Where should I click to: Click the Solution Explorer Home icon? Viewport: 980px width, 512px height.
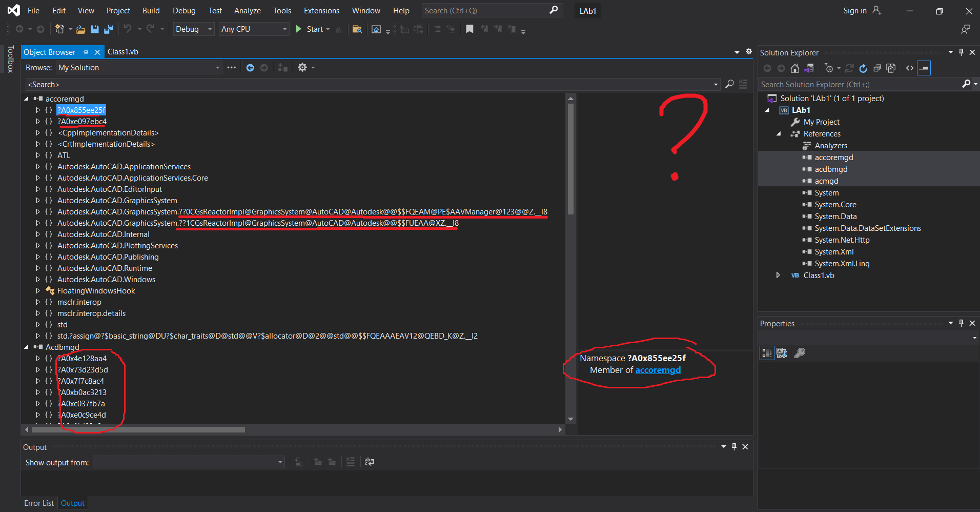pyautogui.click(x=795, y=68)
